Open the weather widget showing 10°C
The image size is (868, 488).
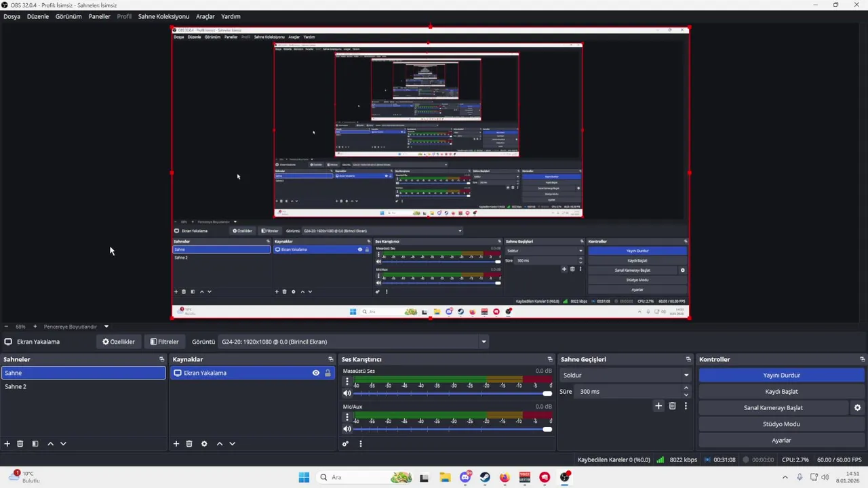[24, 477]
